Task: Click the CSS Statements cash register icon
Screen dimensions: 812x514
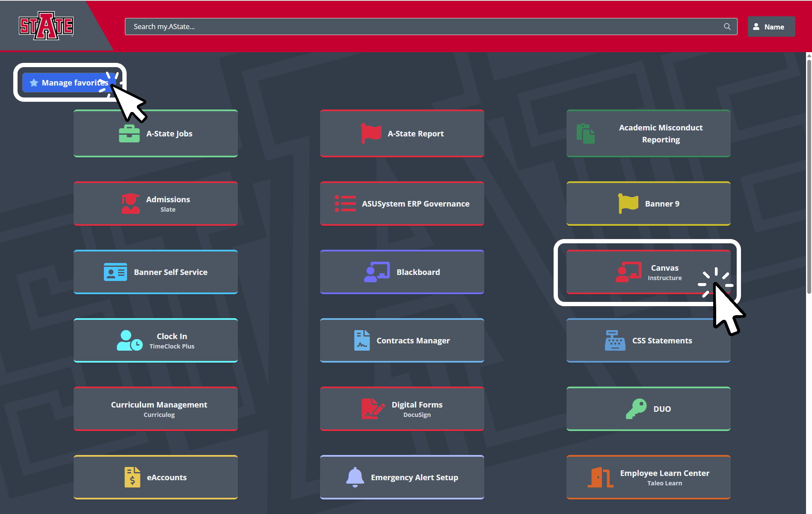Action: tap(615, 340)
